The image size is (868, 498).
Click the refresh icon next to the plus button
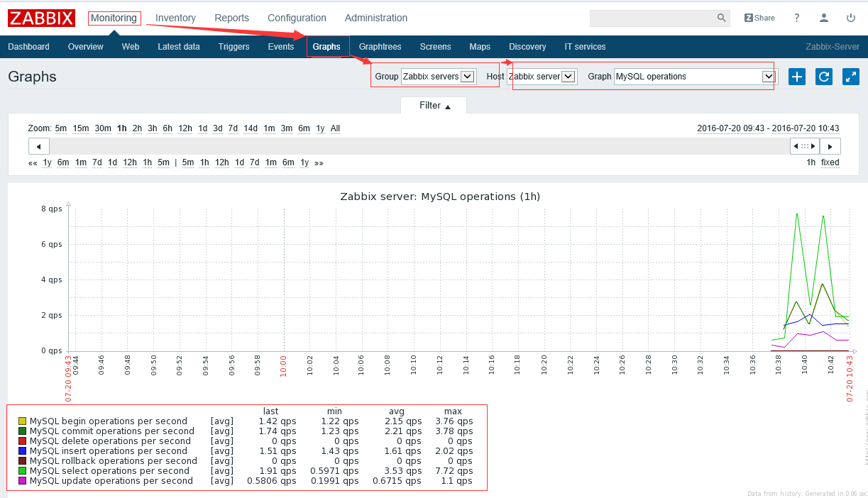(823, 77)
